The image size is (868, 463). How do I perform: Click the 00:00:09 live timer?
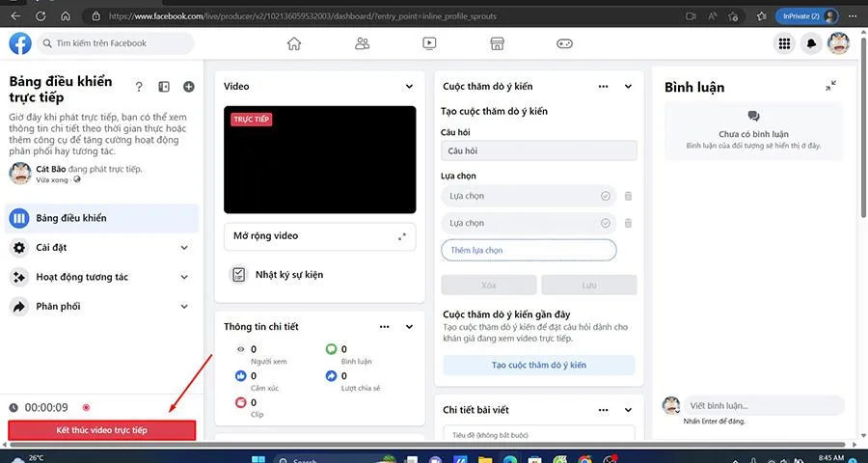click(46, 408)
